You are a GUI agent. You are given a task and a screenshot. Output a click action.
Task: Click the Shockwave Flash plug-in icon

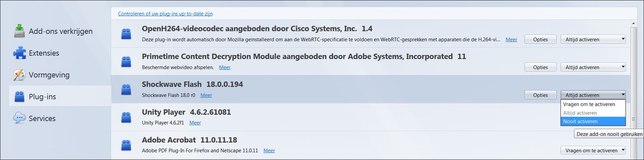tap(126, 90)
